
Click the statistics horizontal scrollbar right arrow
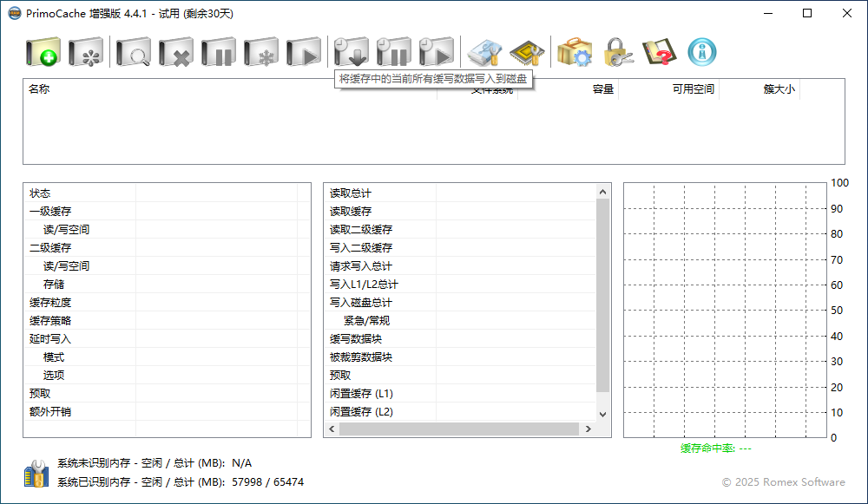[x=588, y=429]
